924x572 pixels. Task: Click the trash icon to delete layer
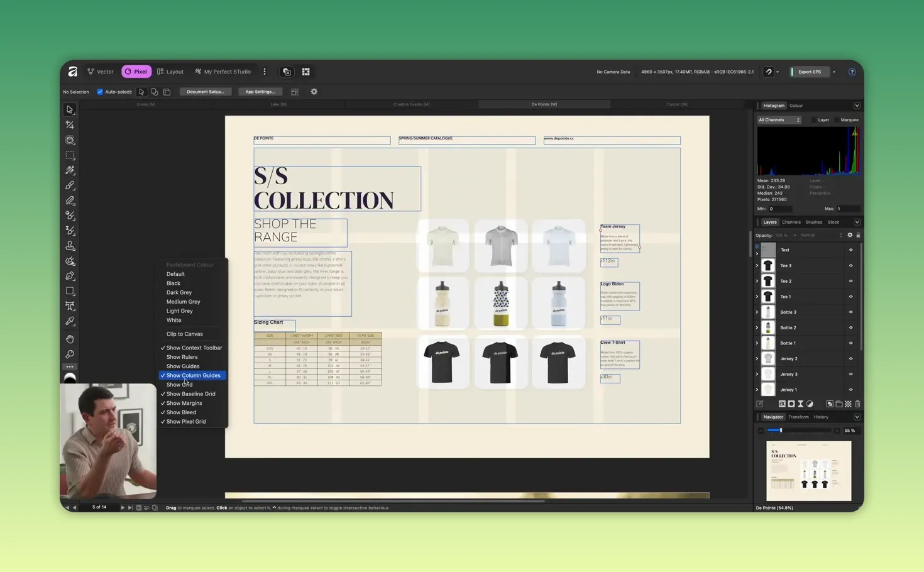tap(857, 404)
